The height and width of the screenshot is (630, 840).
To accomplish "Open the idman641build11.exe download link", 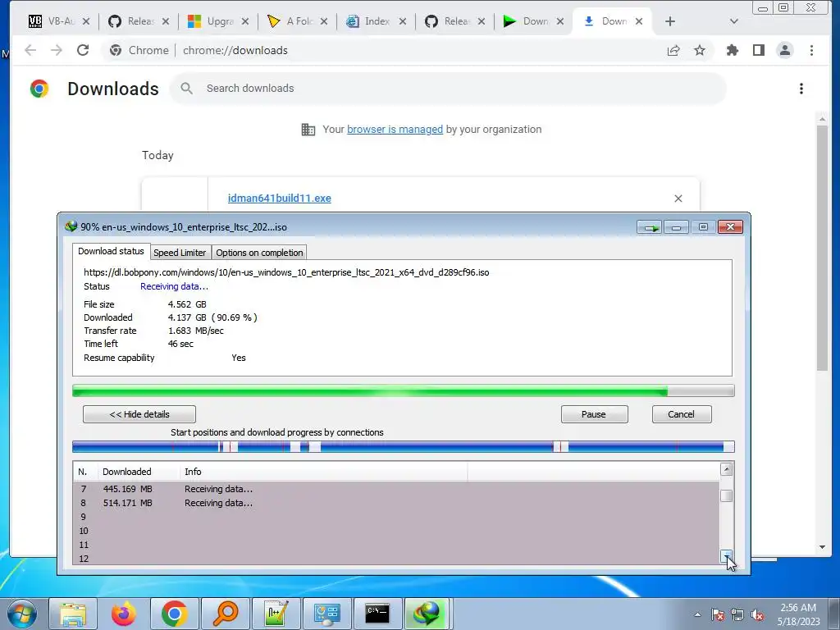I will [x=279, y=199].
